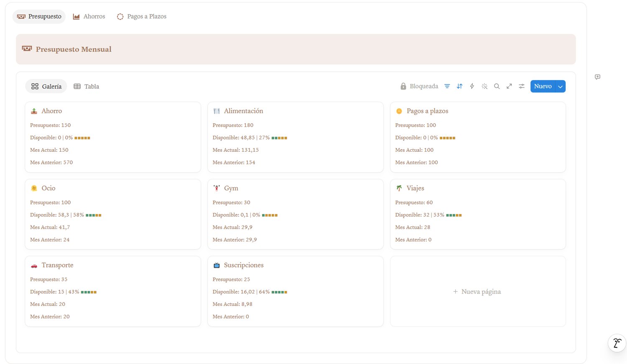Viewport: 627px width, 364px height.
Task: Open the lightning bolt automations icon
Action: (x=472, y=87)
